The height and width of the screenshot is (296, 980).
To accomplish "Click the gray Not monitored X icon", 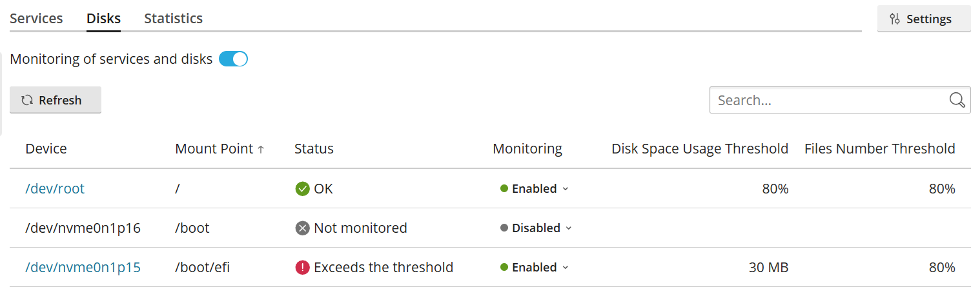I will tap(302, 228).
